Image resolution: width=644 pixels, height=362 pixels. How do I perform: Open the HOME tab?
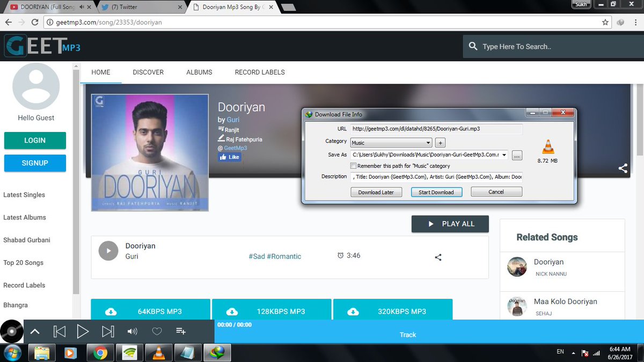(x=101, y=72)
